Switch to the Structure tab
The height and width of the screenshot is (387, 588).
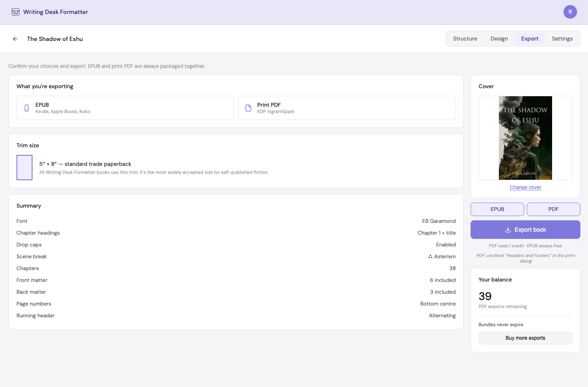tap(465, 39)
